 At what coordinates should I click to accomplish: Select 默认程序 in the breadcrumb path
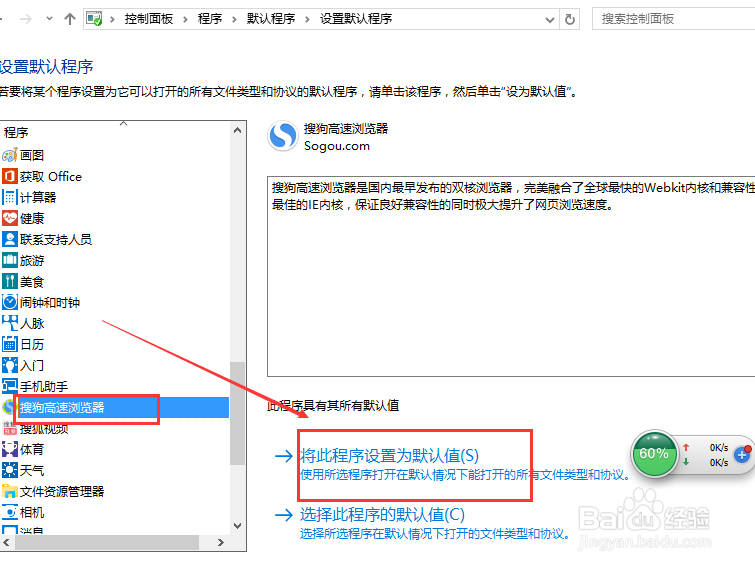(x=271, y=19)
